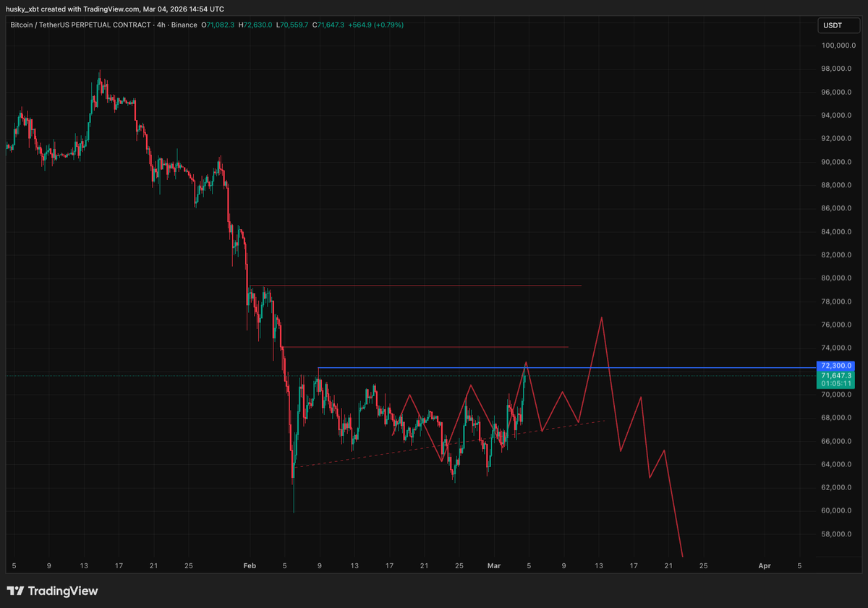Click the 62,000.0 price axis label
Viewport: 868px width, 608px height.
click(x=838, y=487)
